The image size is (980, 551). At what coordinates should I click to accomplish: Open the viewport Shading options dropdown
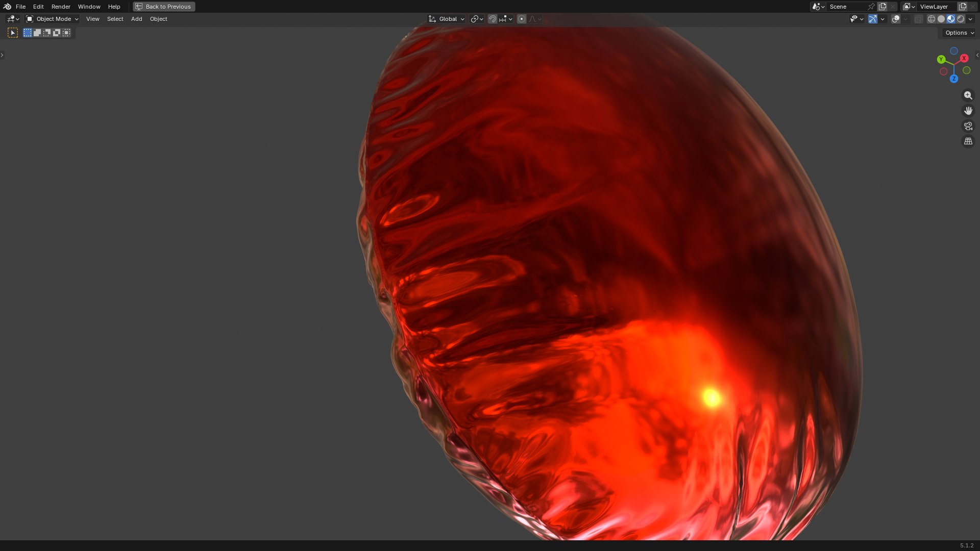[970, 19]
